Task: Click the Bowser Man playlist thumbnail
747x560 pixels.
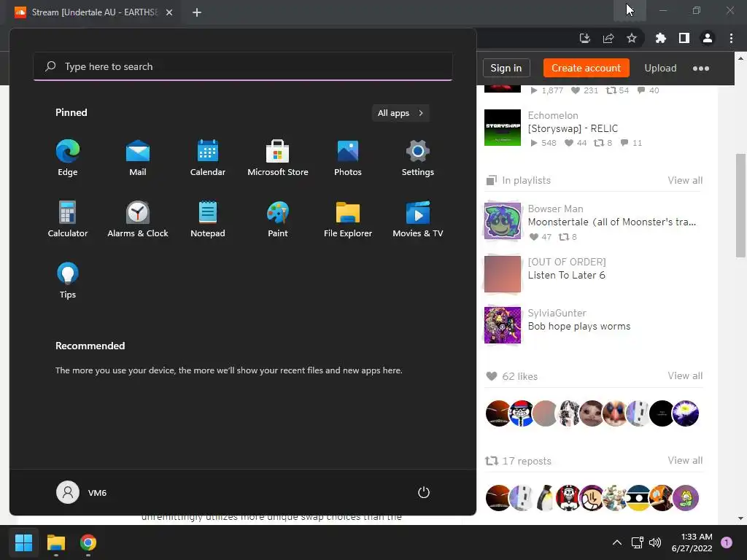Action: (x=503, y=221)
